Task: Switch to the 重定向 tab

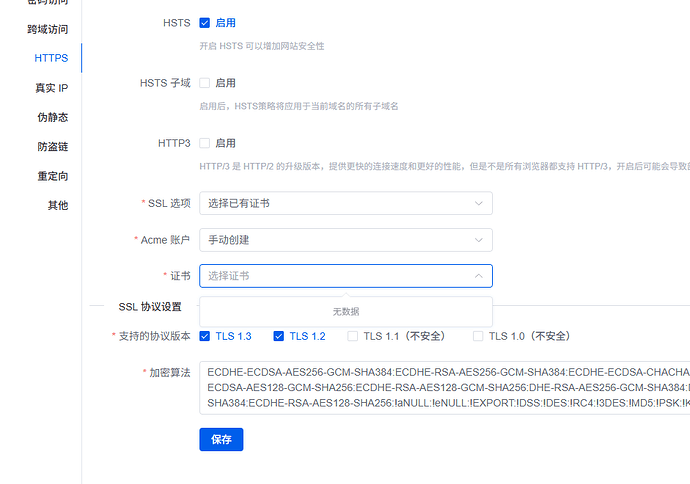Action: (x=51, y=176)
